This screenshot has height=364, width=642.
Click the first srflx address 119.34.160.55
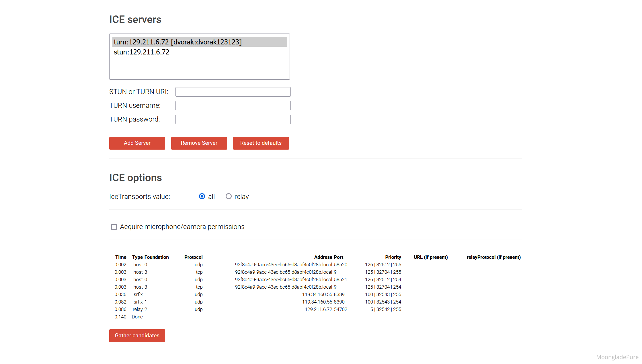[317, 294]
